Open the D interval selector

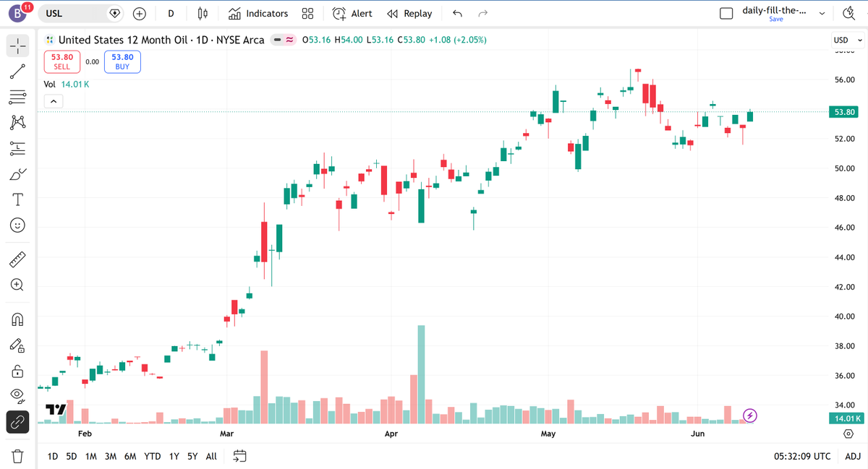point(171,14)
